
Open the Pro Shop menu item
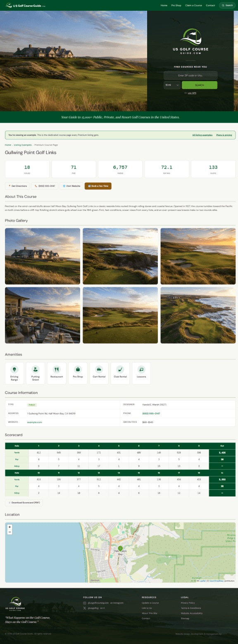tap(176, 5)
